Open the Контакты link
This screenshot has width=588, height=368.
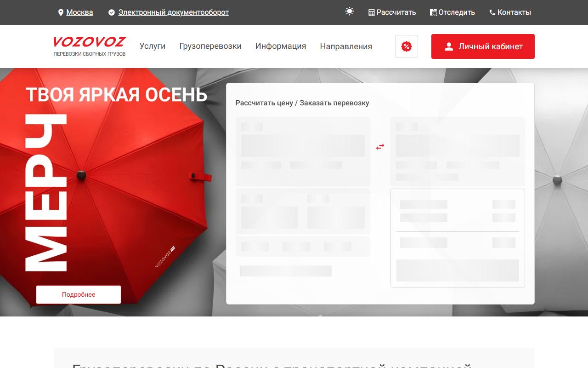tap(514, 12)
